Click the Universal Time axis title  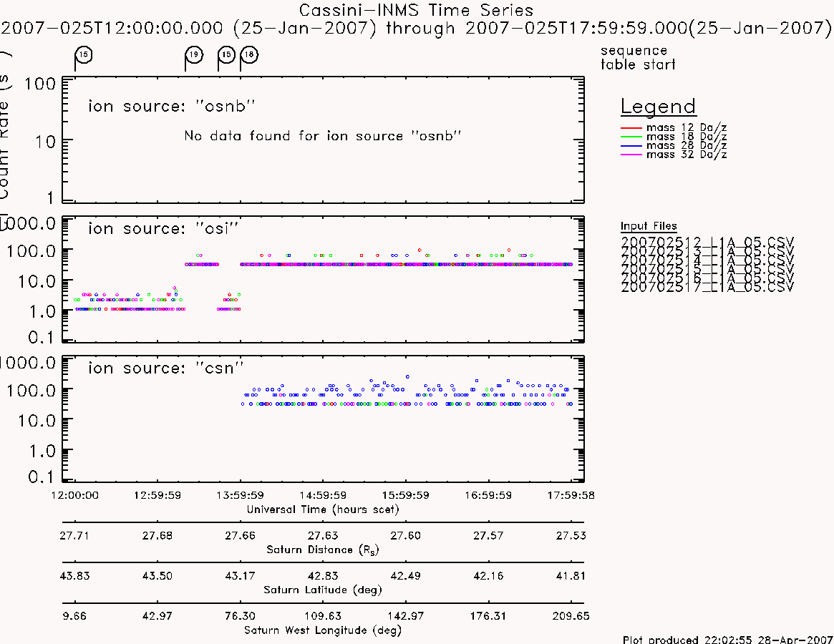323,509
